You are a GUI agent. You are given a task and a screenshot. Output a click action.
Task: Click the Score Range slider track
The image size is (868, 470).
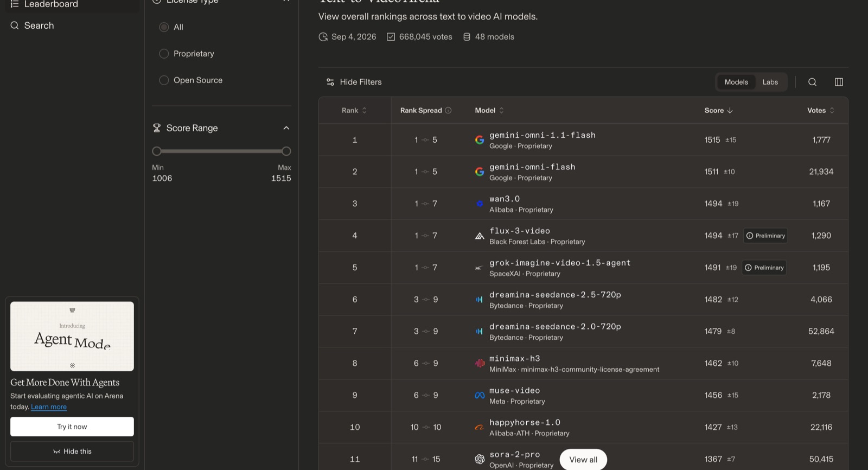pyautogui.click(x=221, y=151)
